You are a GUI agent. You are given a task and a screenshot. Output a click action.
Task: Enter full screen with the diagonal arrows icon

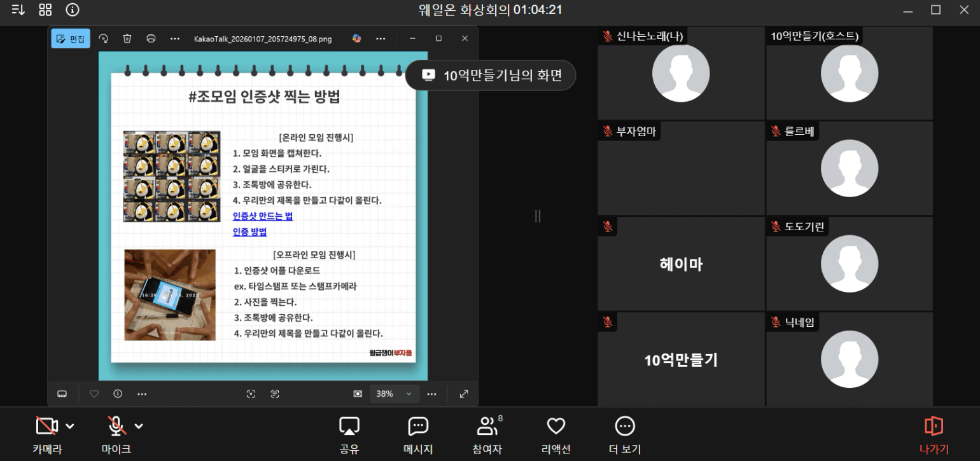point(464,394)
